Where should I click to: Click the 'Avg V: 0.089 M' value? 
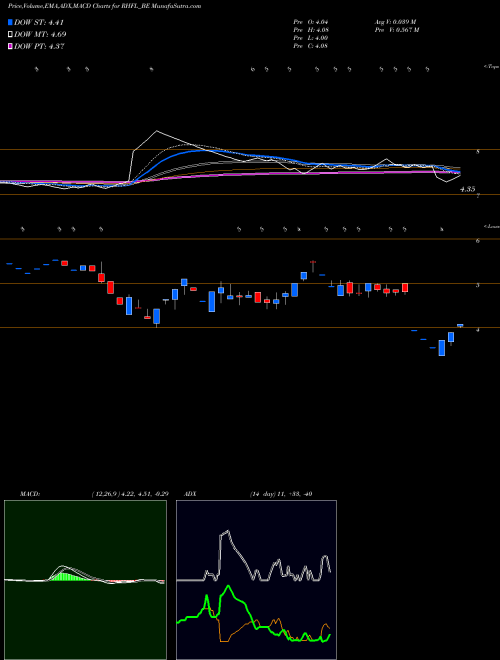pos(395,22)
